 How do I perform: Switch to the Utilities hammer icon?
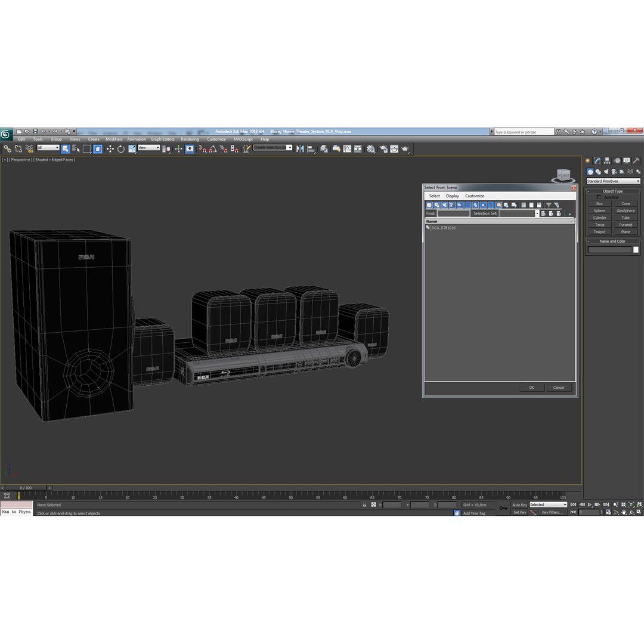click(636, 160)
